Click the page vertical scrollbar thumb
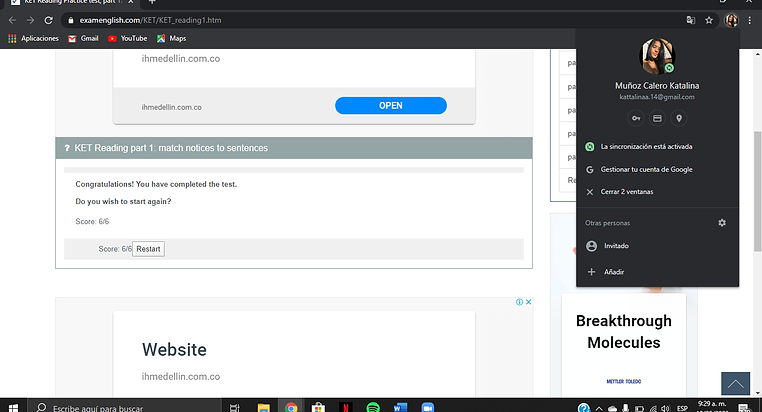 tap(757, 191)
